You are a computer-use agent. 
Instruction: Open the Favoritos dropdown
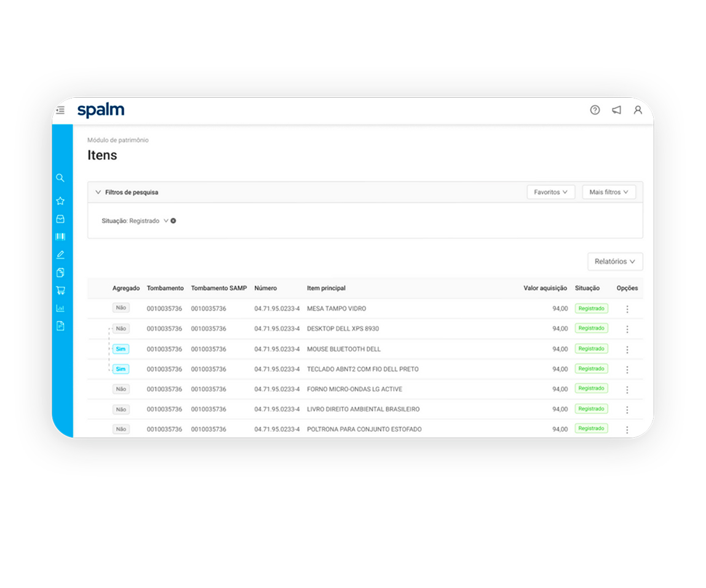coord(550,193)
